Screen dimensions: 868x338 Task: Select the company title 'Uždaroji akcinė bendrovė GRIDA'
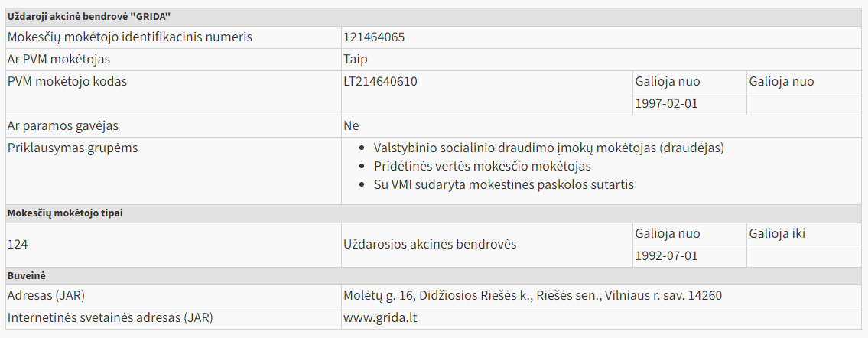point(88,17)
